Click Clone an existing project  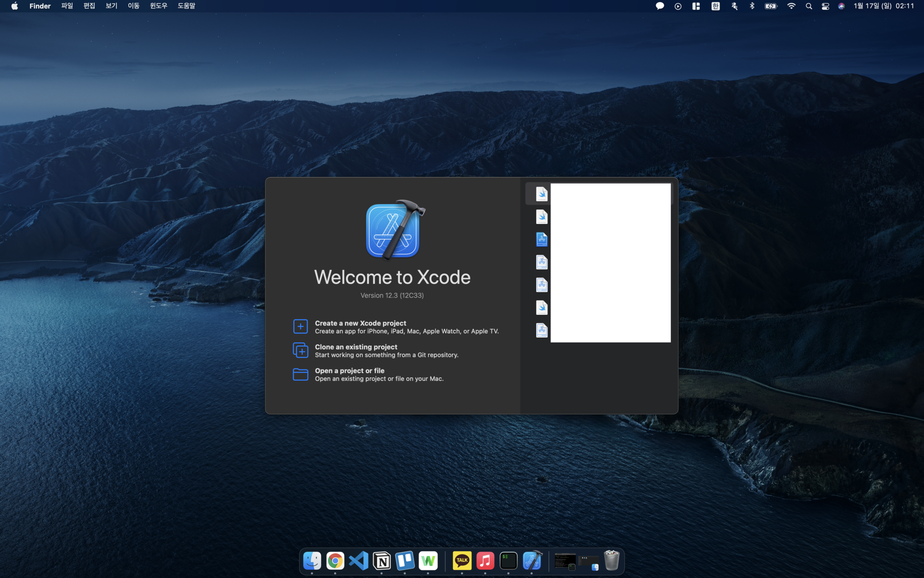(356, 347)
